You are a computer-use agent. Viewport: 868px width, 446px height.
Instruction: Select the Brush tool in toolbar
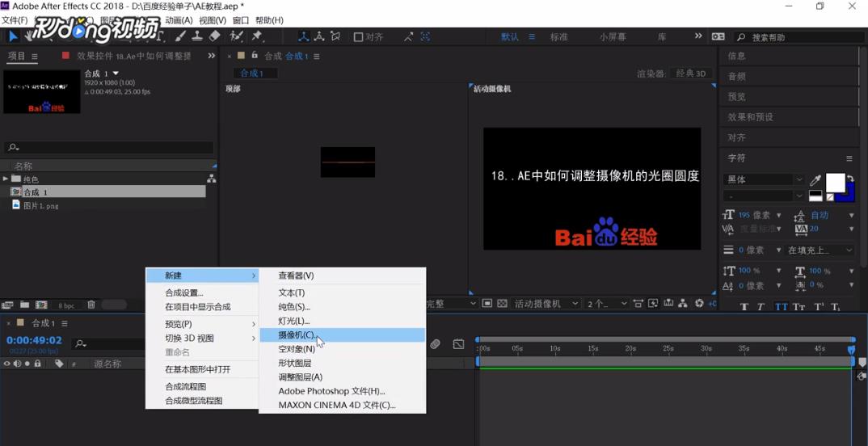pos(180,36)
